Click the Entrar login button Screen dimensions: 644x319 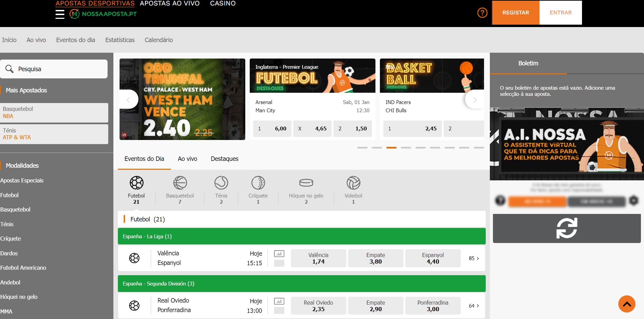tap(560, 13)
